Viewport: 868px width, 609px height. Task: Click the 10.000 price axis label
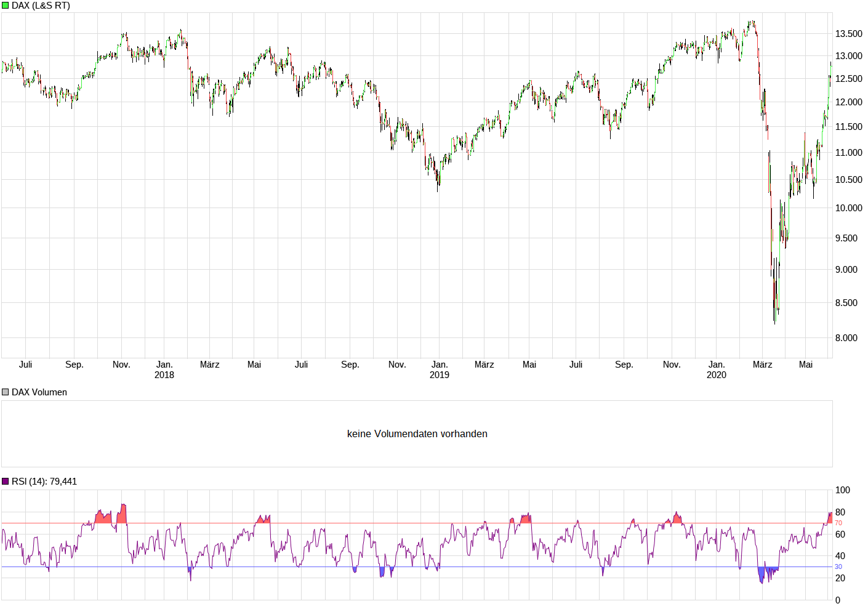pos(849,208)
